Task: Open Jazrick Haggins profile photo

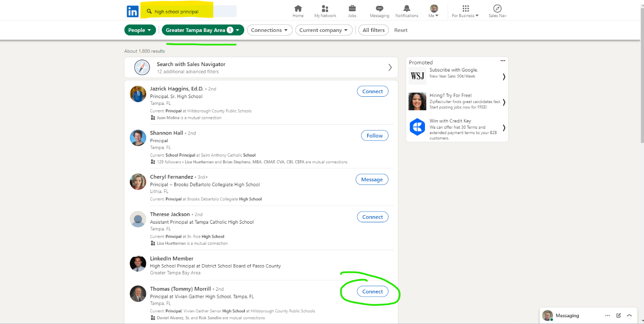Action: tap(138, 94)
